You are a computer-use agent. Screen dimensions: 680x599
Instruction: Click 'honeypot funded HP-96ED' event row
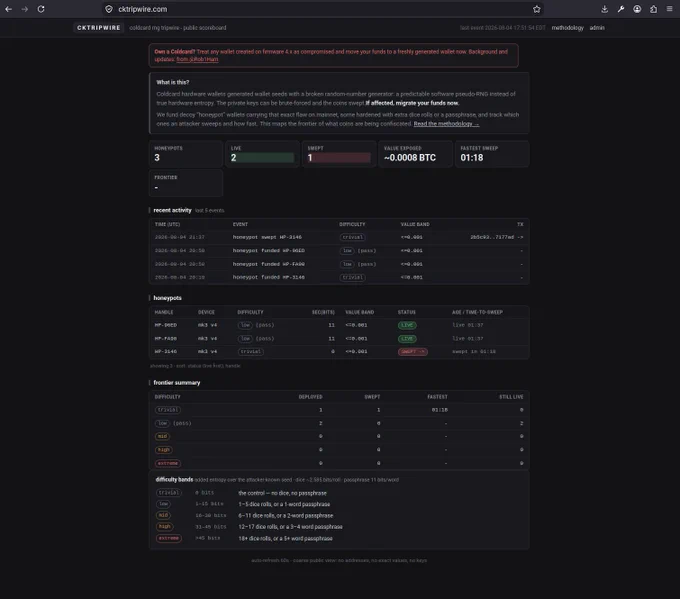click(x=339, y=251)
